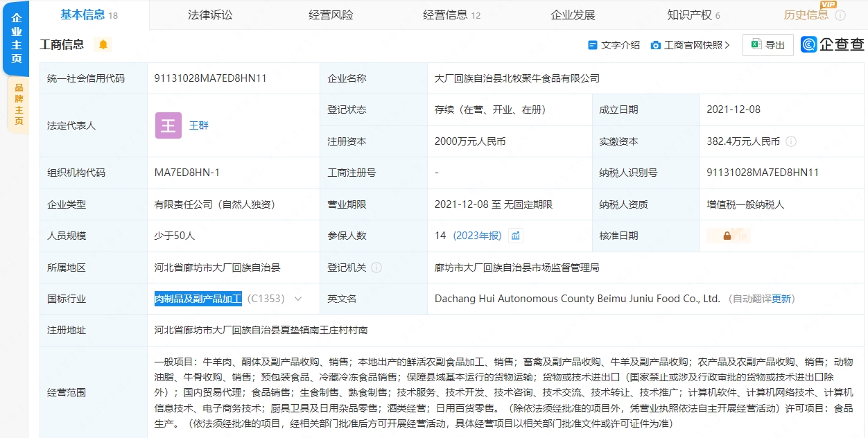The width and height of the screenshot is (868, 438).
Task: Click the info icon next to 实缴资本 value
Action: pos(791,141)
